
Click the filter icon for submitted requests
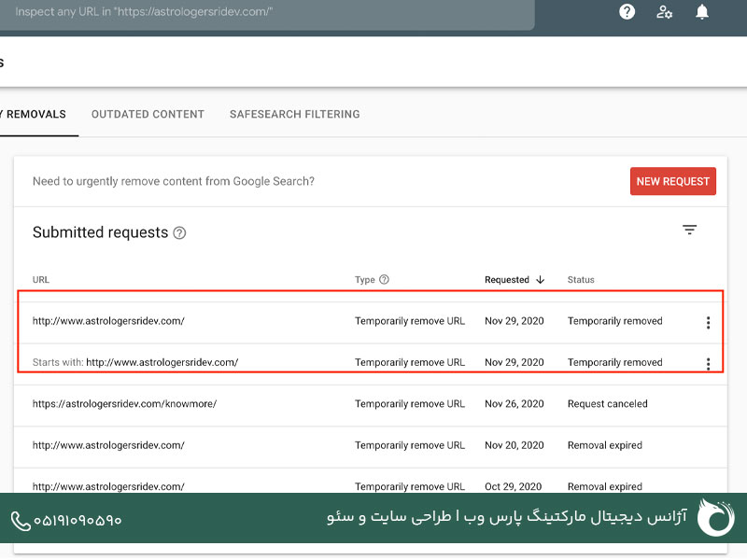689,230
